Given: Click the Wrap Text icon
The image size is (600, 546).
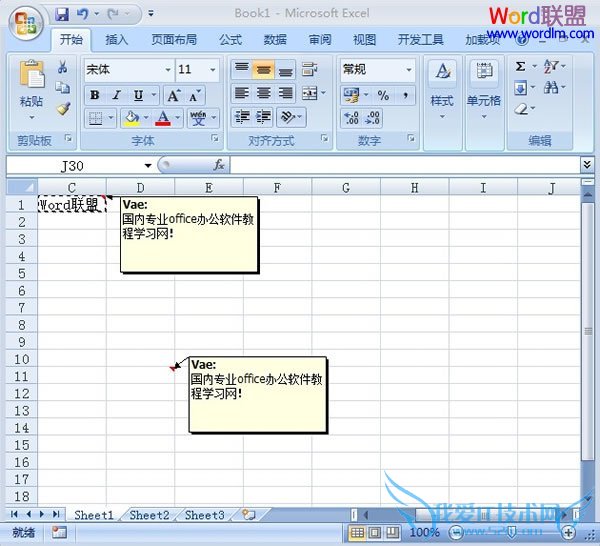Looking at the screenshot, I should [x=309, y=70].
